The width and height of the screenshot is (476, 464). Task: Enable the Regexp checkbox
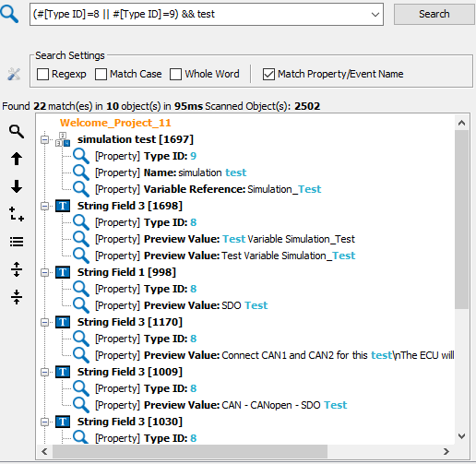42,75
